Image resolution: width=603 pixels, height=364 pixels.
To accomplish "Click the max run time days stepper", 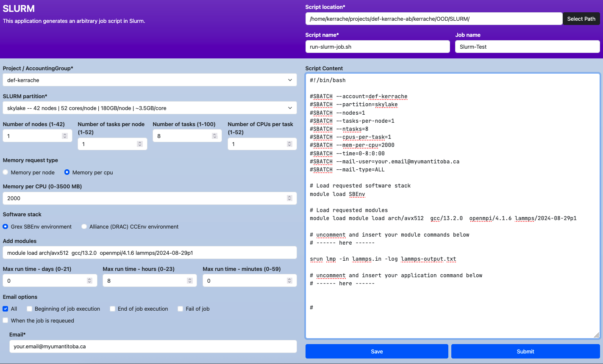I will pyautogui.click(x=89, y=281).
